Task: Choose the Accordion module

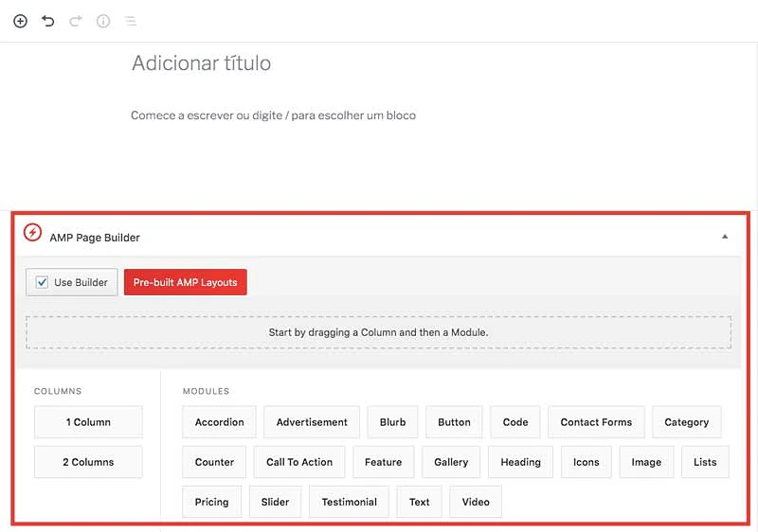Action: [x=220, y=422]
